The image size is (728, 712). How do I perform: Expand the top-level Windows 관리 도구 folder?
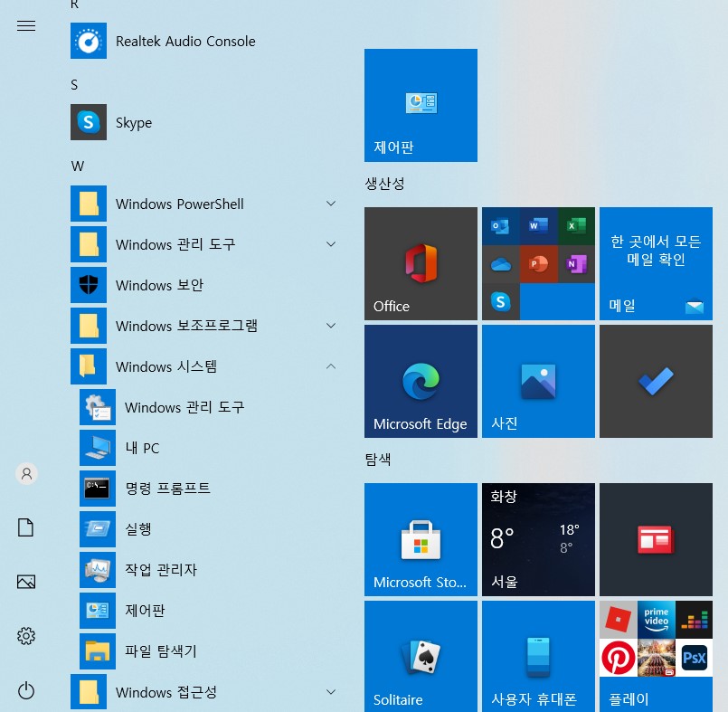(331, 244)
